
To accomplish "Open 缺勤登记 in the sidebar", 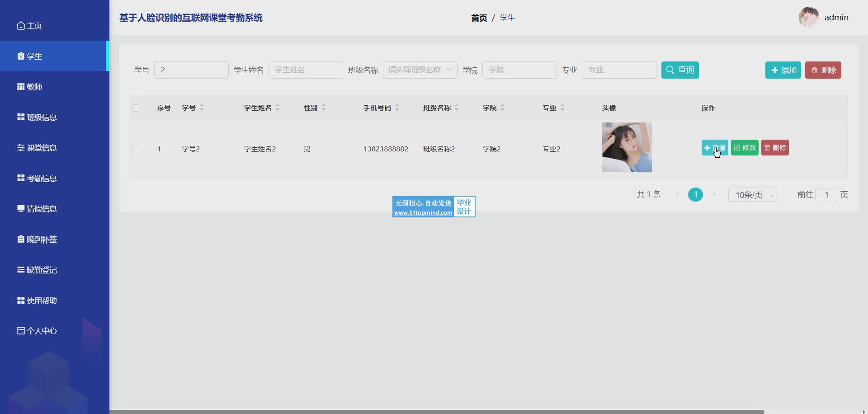I will coord(42,270).
